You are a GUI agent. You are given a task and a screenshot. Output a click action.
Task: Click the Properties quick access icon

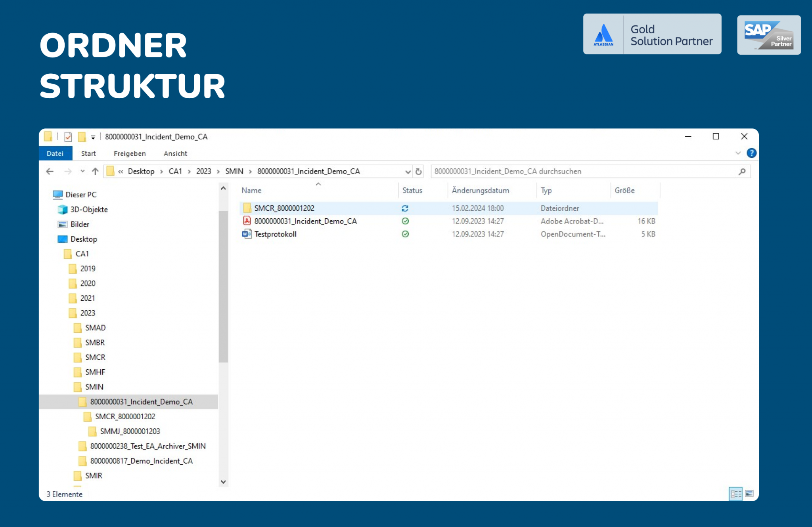click(68, 137)
